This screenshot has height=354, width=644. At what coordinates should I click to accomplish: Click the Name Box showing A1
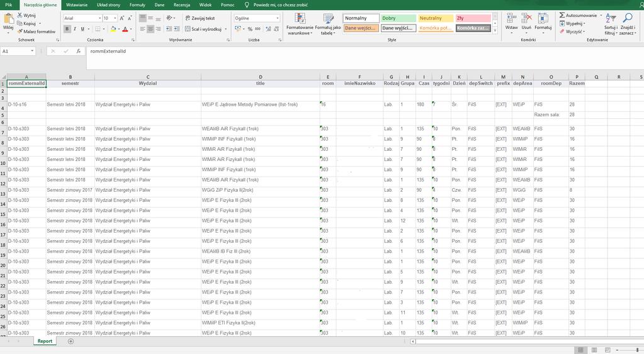(x=18, y=52)
